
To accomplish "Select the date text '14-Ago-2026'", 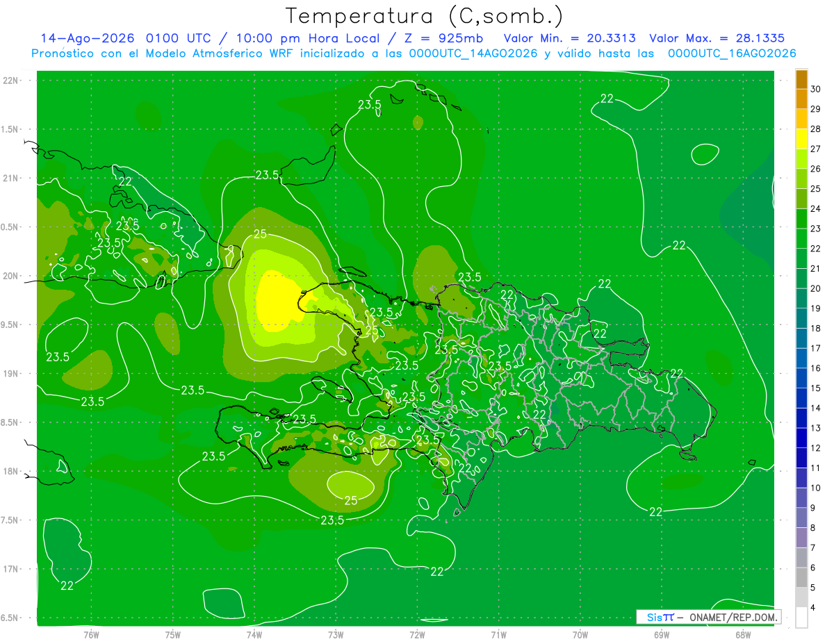I will (x=88, y=38).
